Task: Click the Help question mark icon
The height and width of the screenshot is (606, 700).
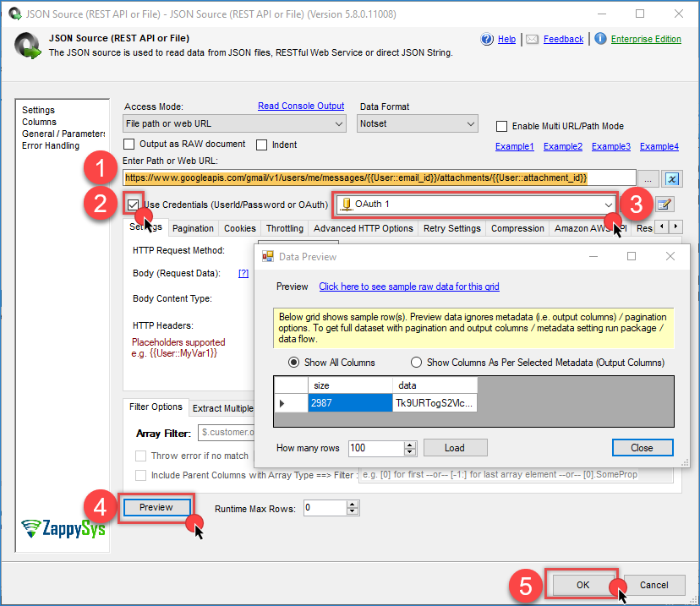Action: point(487,39)
